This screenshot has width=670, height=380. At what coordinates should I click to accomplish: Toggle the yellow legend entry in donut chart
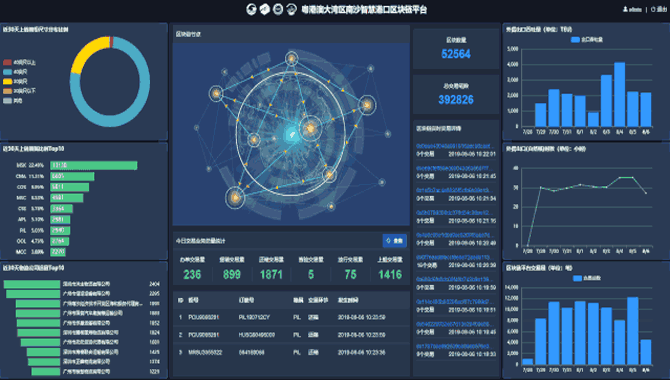(15, 81)
